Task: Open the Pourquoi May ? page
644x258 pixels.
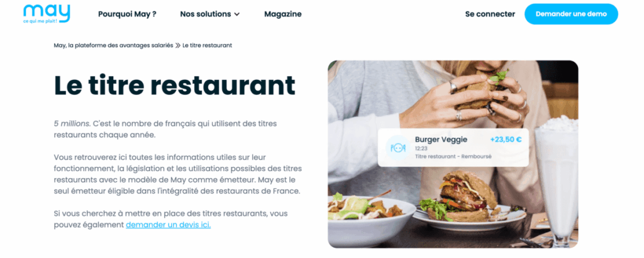Action: 127,14
